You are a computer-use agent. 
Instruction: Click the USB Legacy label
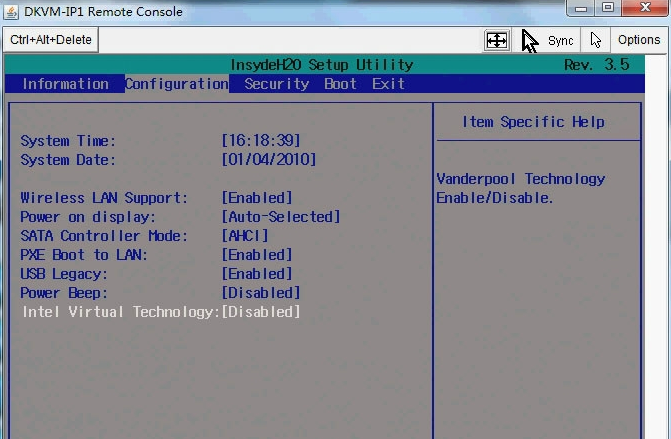click(64, 274)
